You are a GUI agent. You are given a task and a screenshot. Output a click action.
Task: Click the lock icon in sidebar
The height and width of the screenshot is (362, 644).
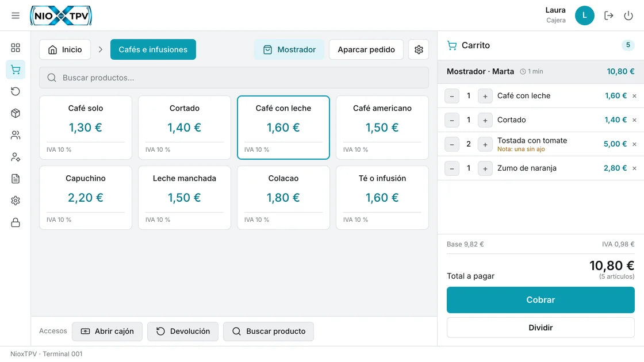pyautogui.click(x=15, y=222)
